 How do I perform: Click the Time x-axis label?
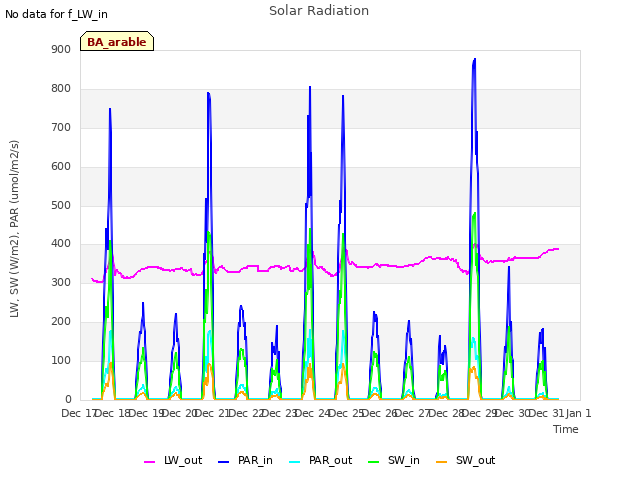[x=565, y=429]
